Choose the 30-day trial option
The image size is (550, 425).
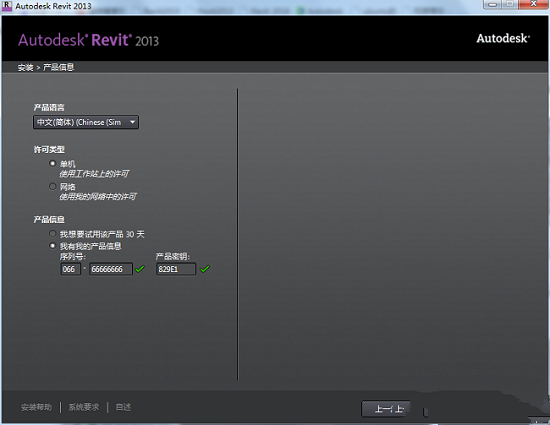tap(53, 234)
